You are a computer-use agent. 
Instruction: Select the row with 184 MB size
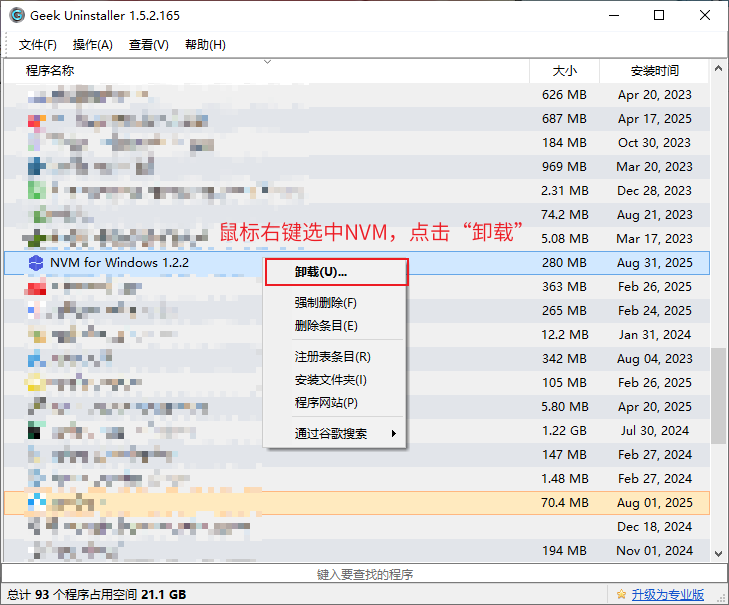coord(357,143)
